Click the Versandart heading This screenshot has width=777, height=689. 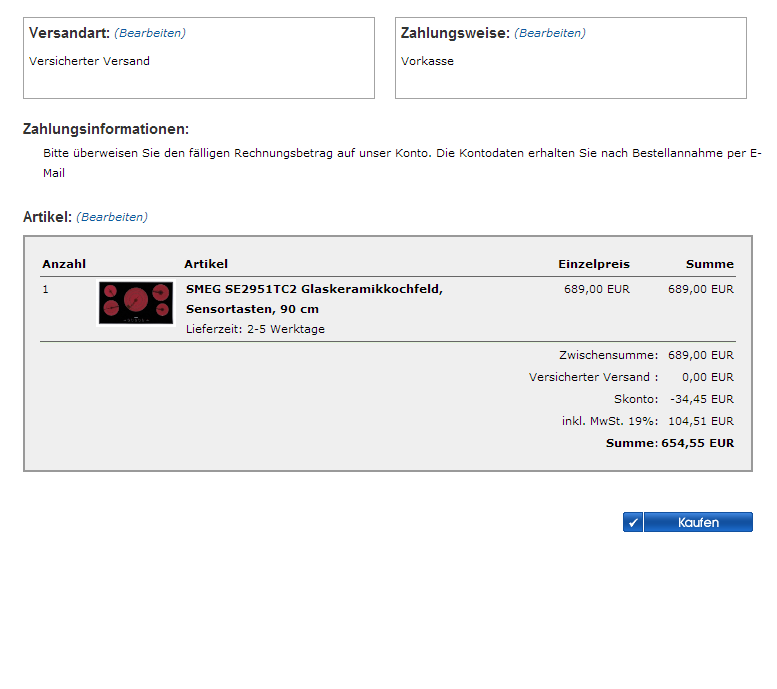pos(69,33)
